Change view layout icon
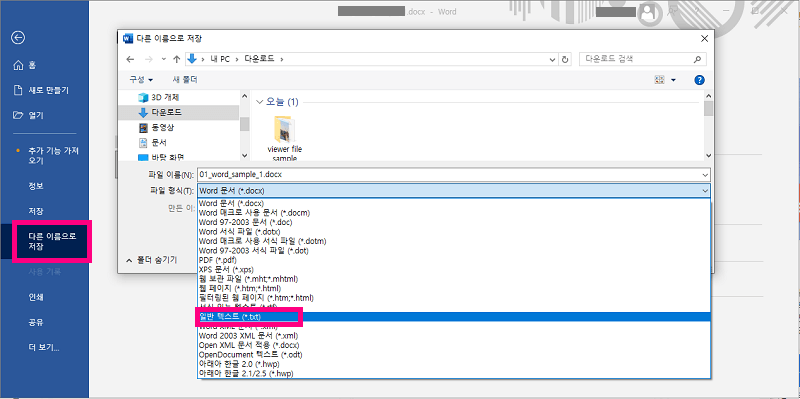Viewport: 800px width, 399px height. pos(660,80)
